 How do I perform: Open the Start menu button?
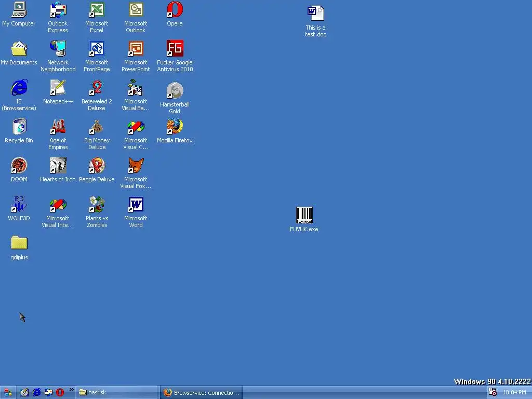click(x=7, y=393)
